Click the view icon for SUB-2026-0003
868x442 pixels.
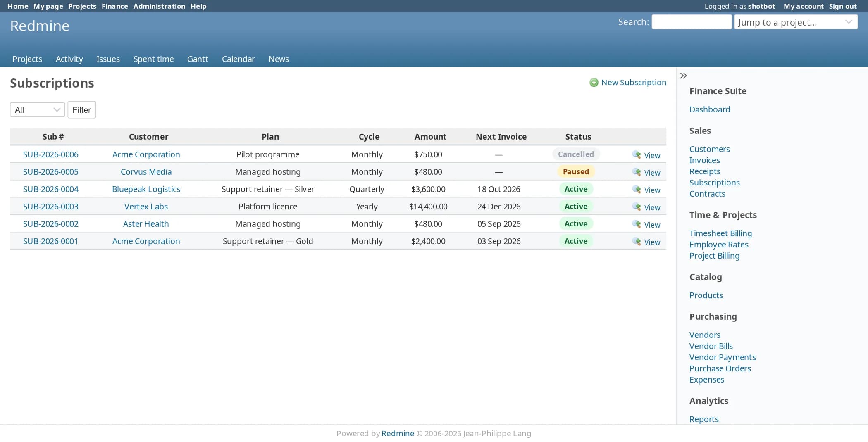click(x=637, y=207)
